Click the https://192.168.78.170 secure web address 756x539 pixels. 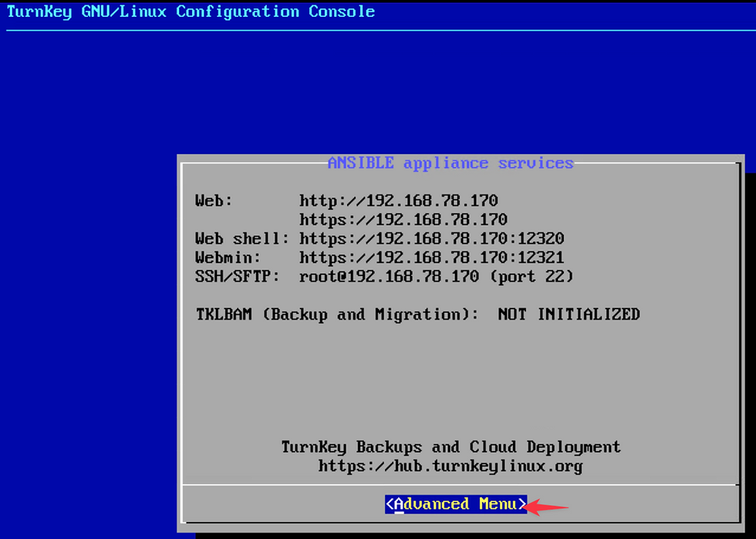[x=403, y=220]
